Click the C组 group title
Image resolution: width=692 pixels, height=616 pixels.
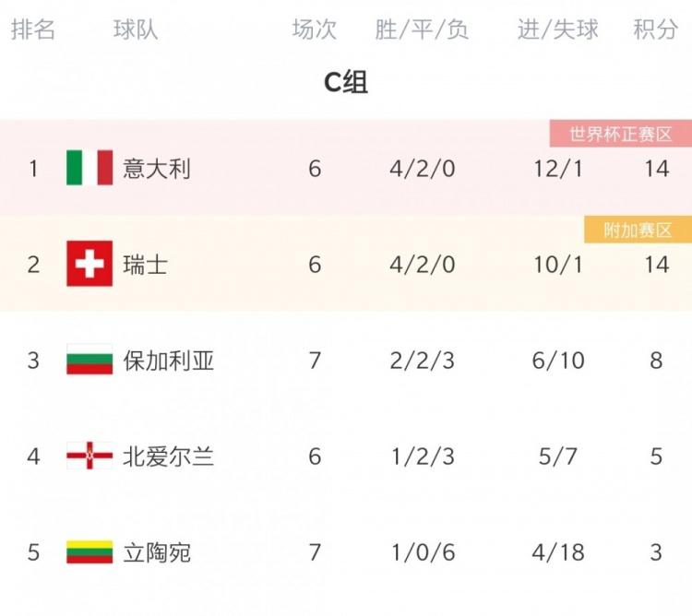[x=346, y=83]
